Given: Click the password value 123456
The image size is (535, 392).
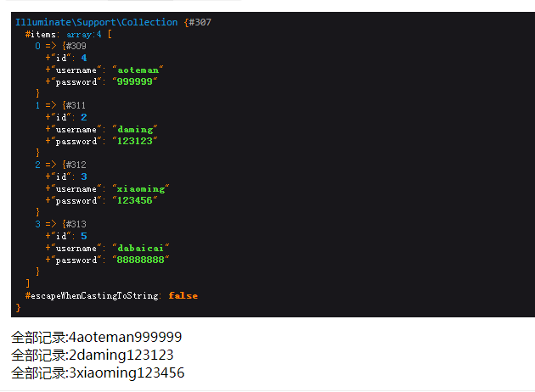Looking at the screenshot, I should 135,200.
